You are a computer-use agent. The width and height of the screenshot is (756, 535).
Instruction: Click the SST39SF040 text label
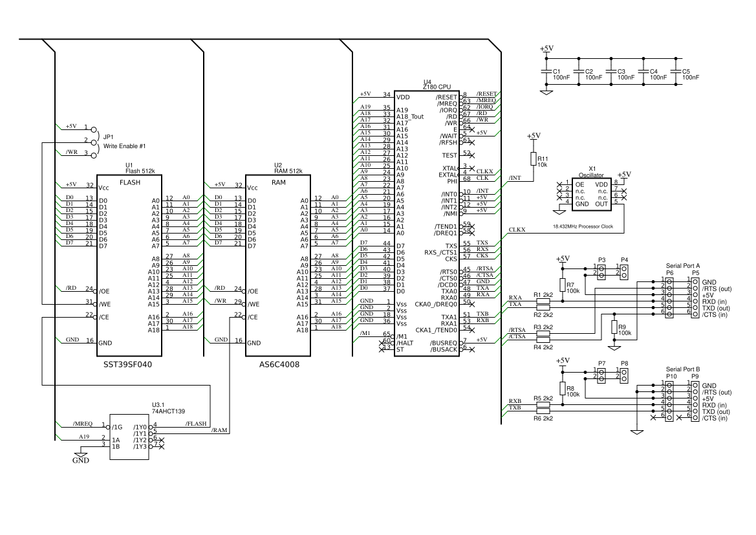[x=127, y=364]
